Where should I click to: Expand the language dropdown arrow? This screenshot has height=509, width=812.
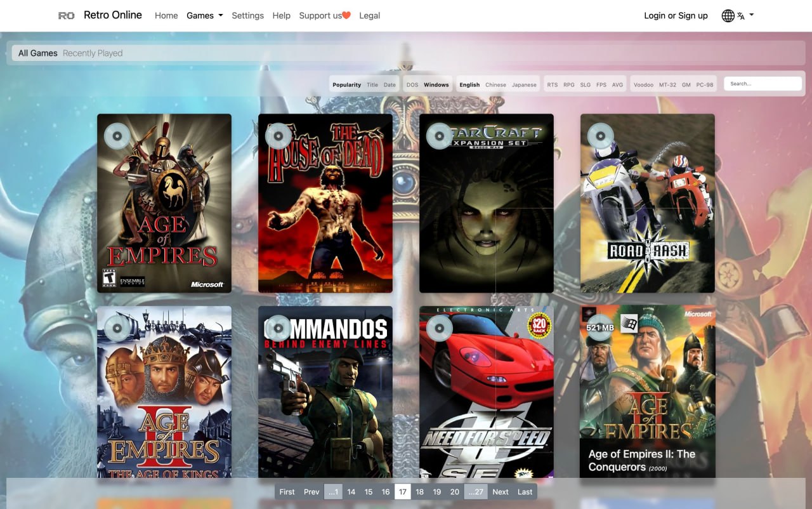pyautogui.click(x=751, y=15)
